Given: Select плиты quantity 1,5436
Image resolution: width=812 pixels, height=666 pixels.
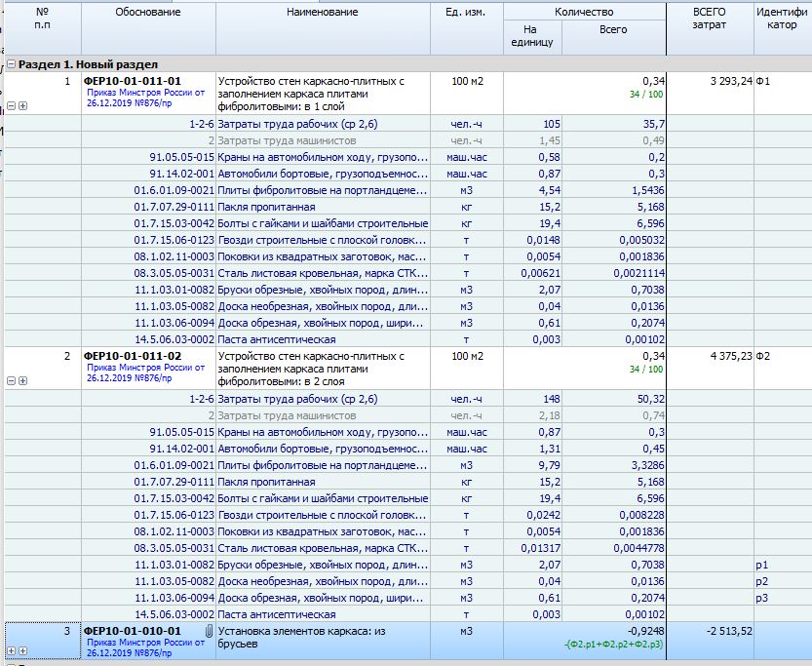Looking at the screenshot, I should click(x=648, y=190).
